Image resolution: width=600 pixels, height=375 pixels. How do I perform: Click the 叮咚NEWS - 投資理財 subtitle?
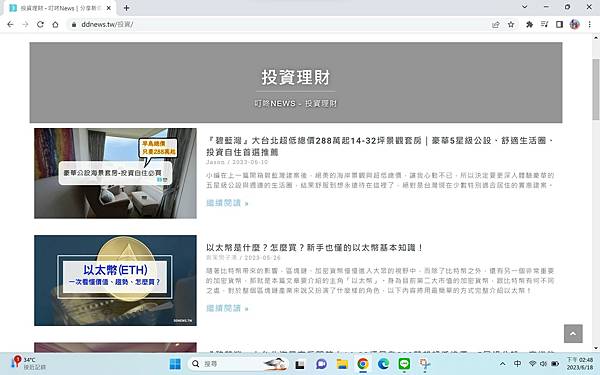pyautogui.click(x=295, y=104)
